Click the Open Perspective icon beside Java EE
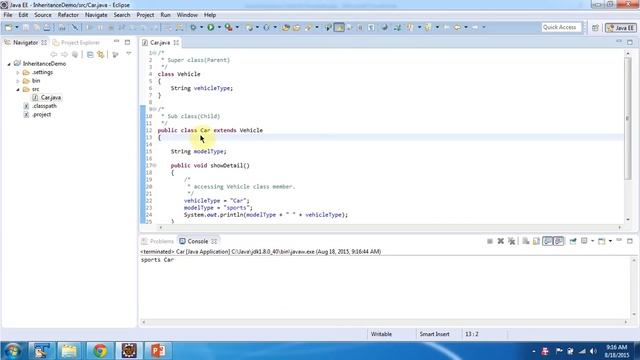 (595, 28)
